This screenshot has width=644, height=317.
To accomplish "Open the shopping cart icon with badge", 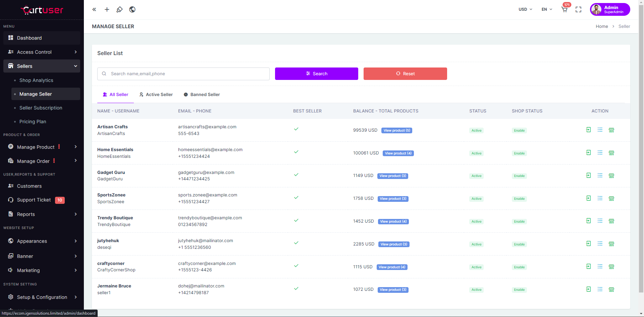I will pyautogui.click(x=565, y=9).
